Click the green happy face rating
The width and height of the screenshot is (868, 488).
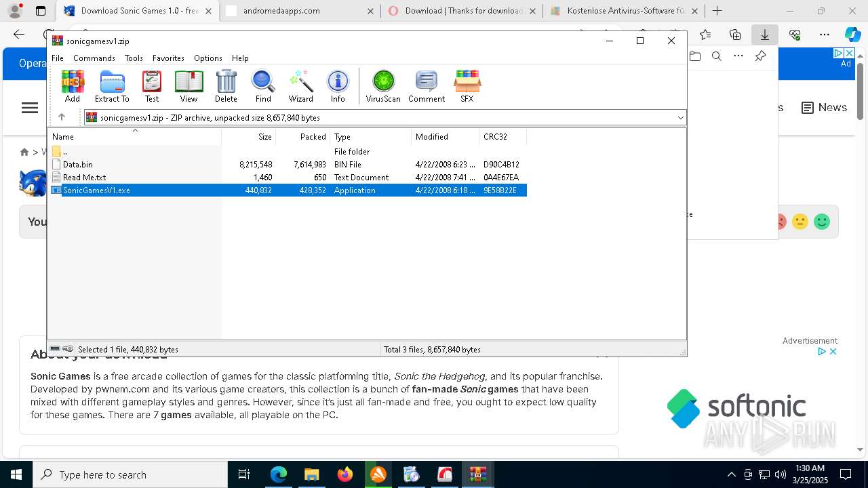[x=822, y=222]
